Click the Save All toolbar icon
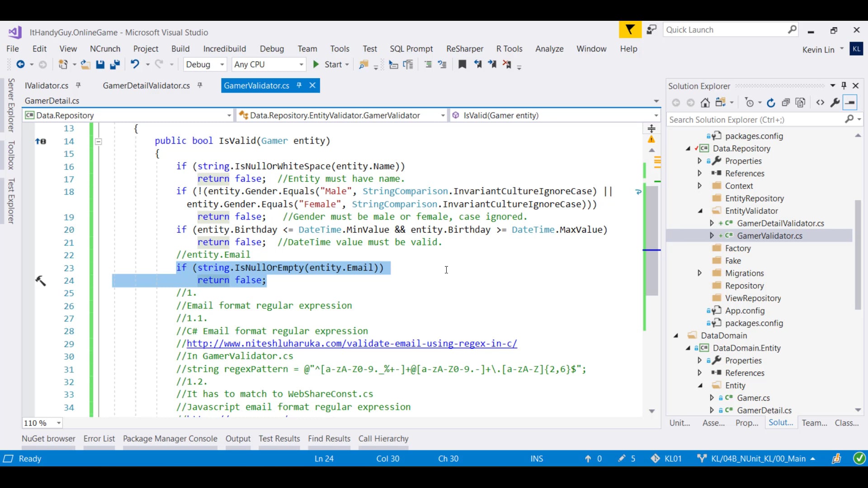868x488 pixels. tap(115, 65)
